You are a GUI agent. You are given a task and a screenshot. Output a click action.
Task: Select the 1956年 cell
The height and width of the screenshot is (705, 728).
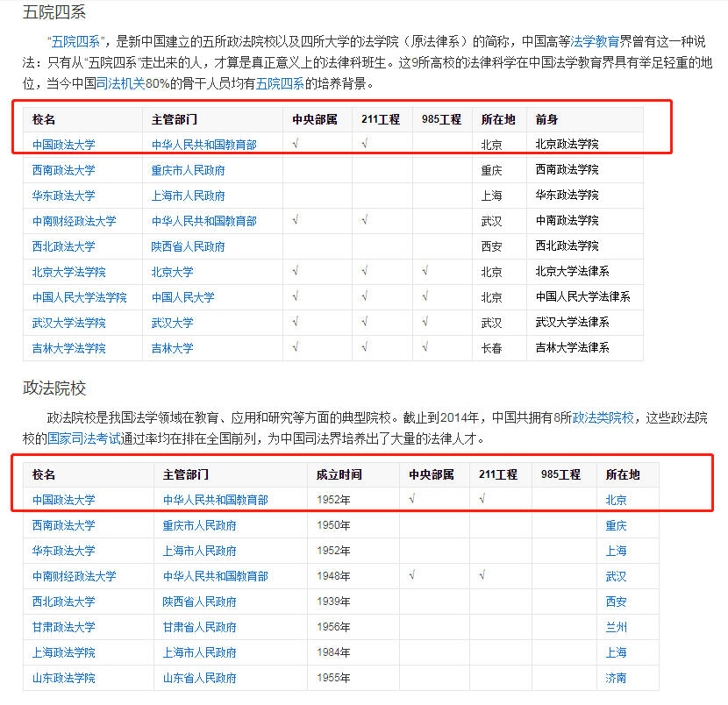[x=353, y=627]
